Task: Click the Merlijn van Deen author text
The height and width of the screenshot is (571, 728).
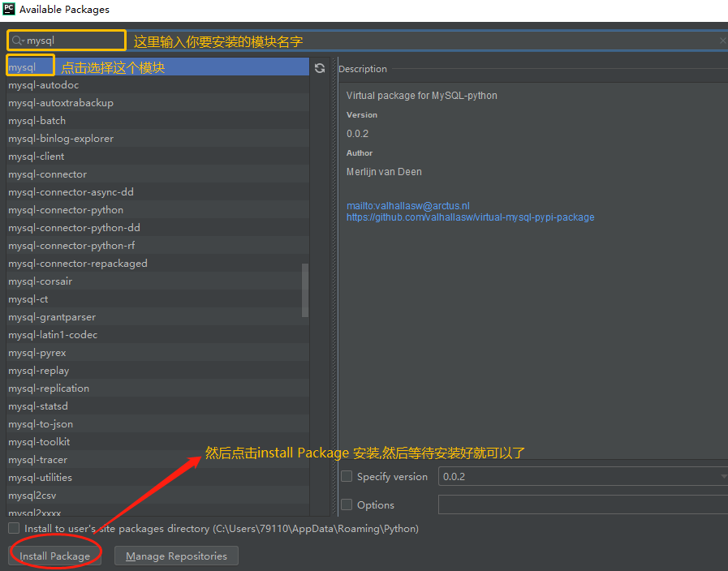Action: pyautogui.click(x=384, y=172)
